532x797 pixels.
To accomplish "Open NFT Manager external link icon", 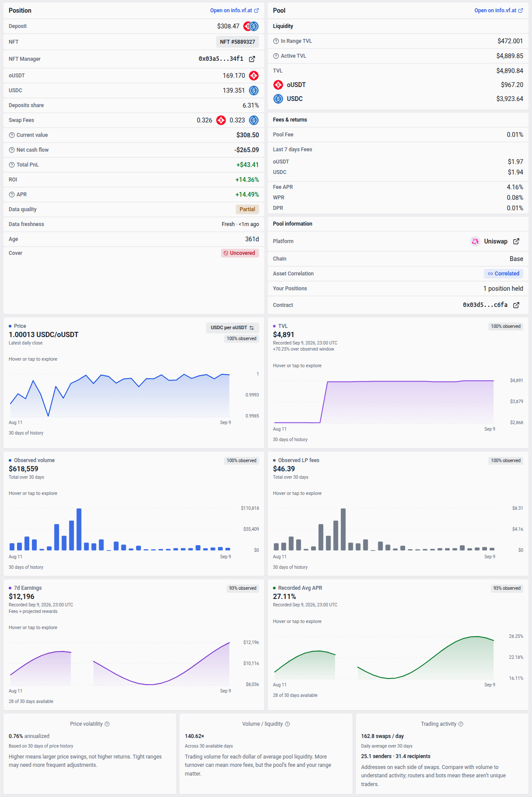I will [252, 59].
